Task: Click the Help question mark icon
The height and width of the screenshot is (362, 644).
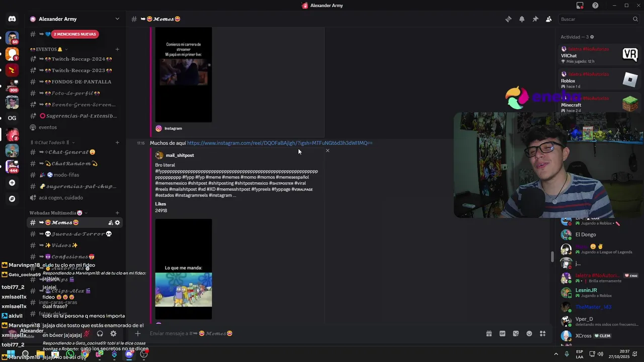Action: (x=595, y=6)
